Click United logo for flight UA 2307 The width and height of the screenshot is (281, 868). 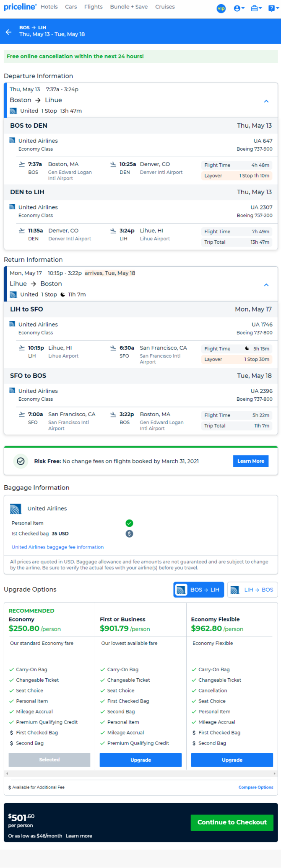12,207
